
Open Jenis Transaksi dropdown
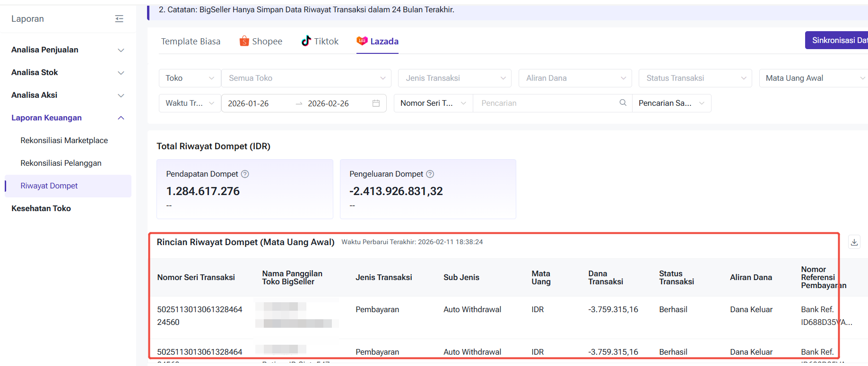[454, 78]
